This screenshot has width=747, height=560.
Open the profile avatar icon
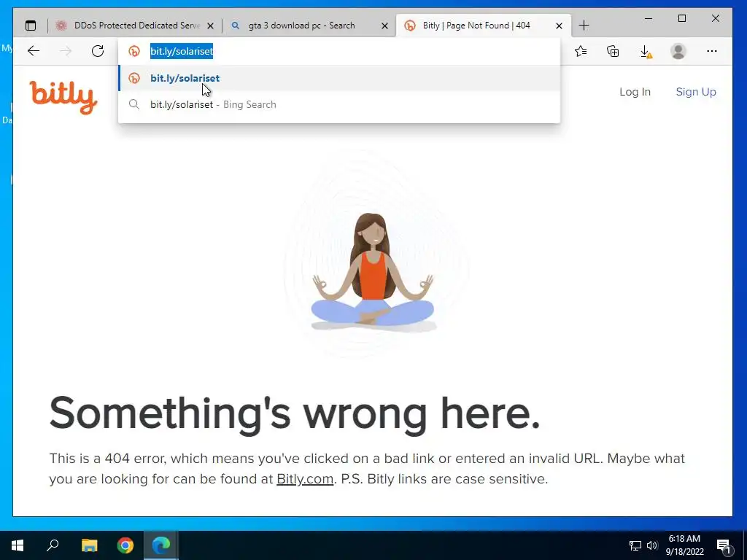click(678, 51)
